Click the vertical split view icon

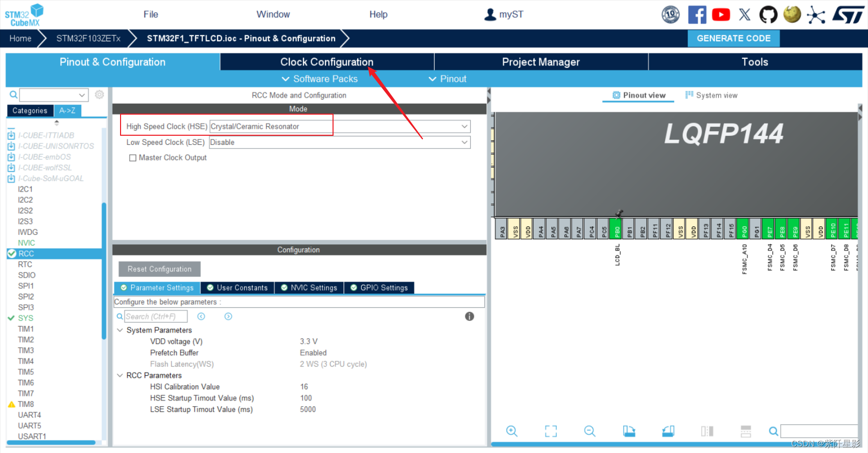click(707, 431)
